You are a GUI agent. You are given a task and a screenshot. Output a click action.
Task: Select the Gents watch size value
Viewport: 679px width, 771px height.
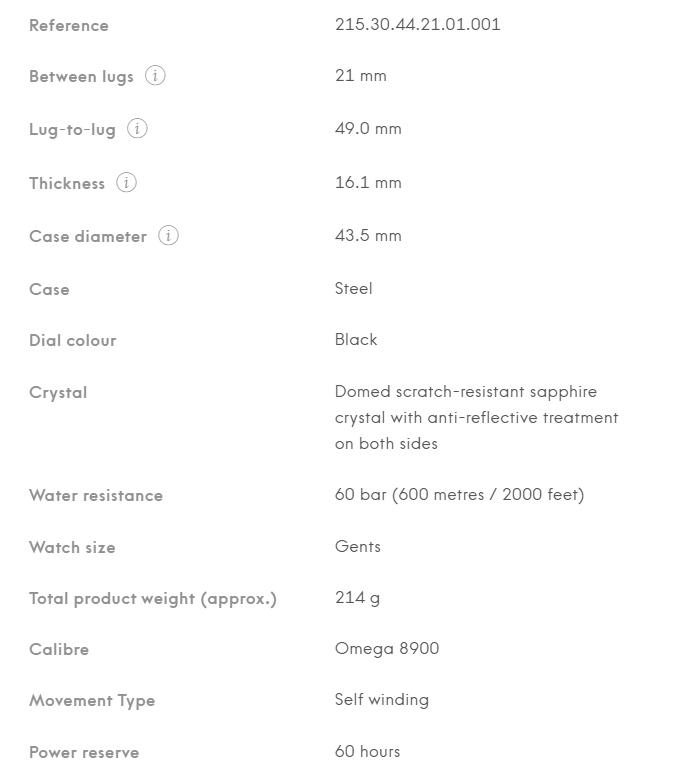357,547
